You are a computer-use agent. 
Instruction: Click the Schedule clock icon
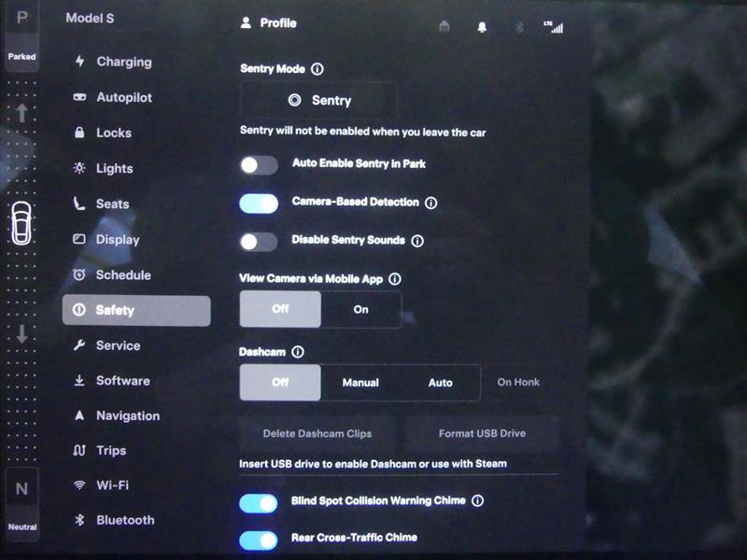point(79,274)
